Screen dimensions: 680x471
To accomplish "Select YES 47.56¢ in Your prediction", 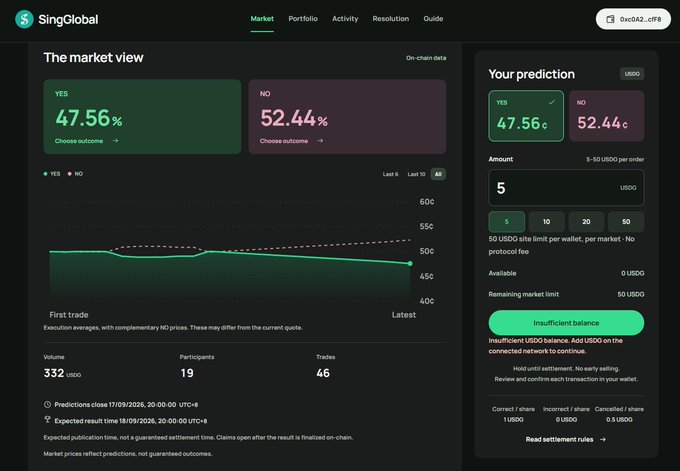I will (526, 116).
